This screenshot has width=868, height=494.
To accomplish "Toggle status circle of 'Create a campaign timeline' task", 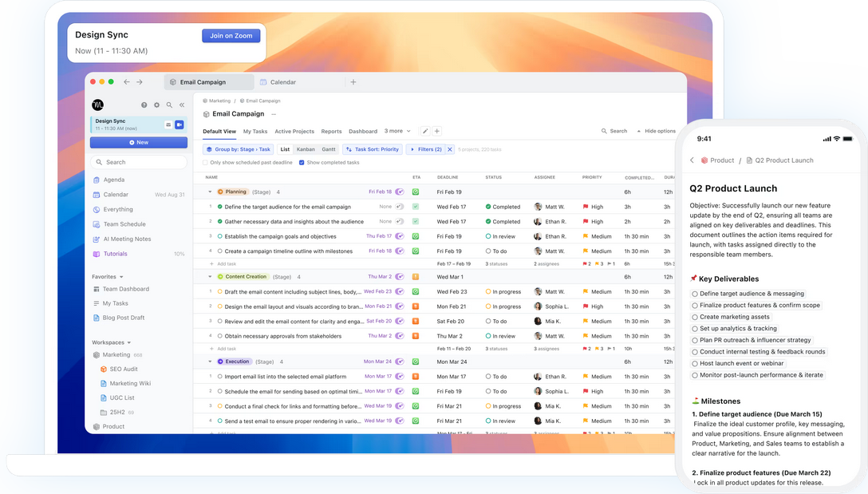I will [x=219, y=251].
